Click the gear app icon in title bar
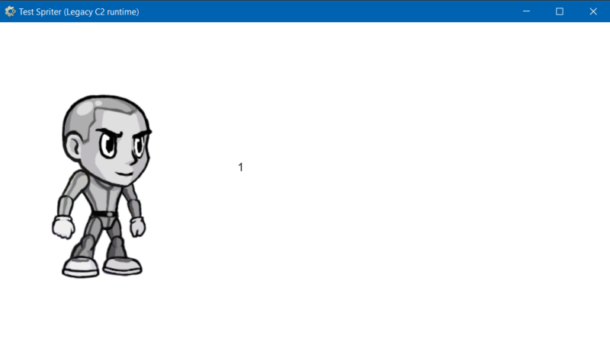 point(10,11)
